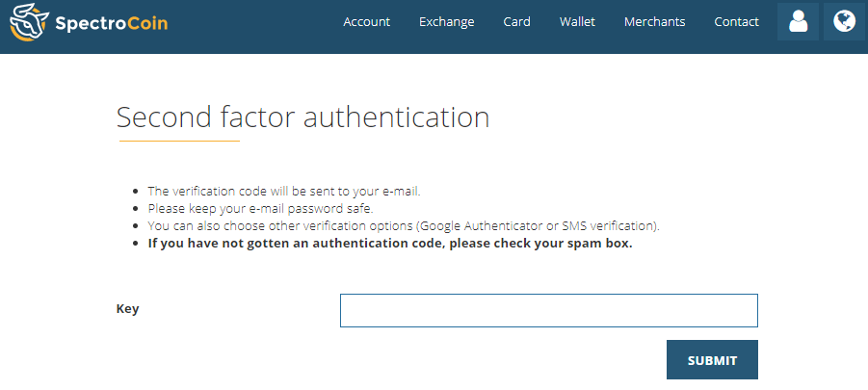This screenshot has height=390, width=868.
Task: Select the Card navigation item
Action: [517, 21]
